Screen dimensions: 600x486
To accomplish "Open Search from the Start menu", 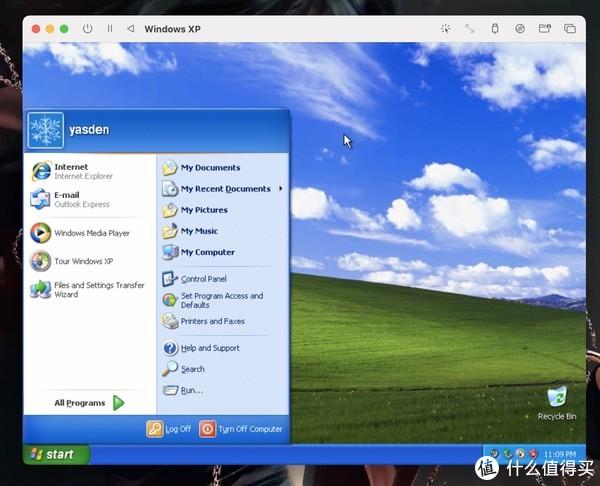I will pyautogui.click(x=222, y=369).
